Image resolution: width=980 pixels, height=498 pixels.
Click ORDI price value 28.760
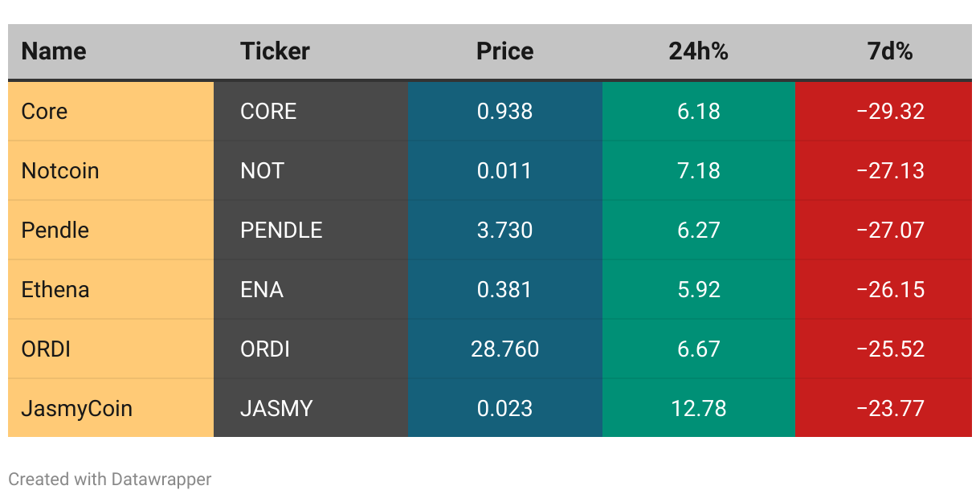point(504,349)
